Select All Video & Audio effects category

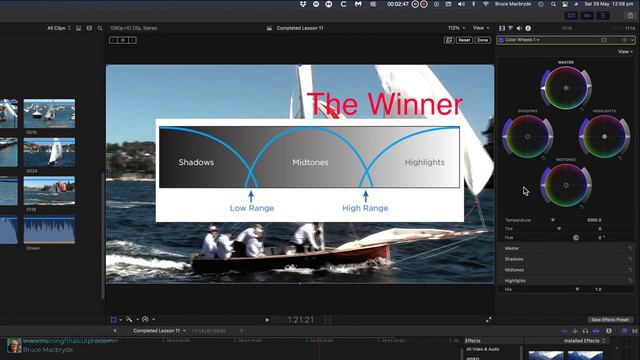tap(482, 349)
